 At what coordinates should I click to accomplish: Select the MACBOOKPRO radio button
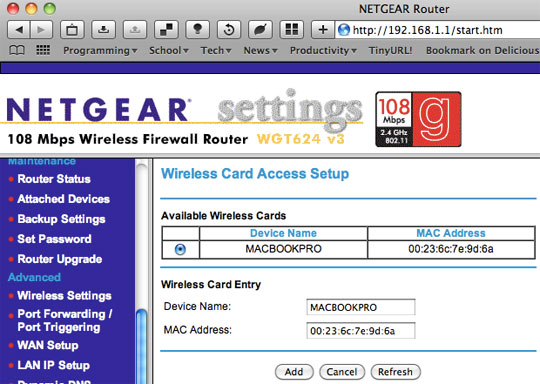tap(180, 249)
